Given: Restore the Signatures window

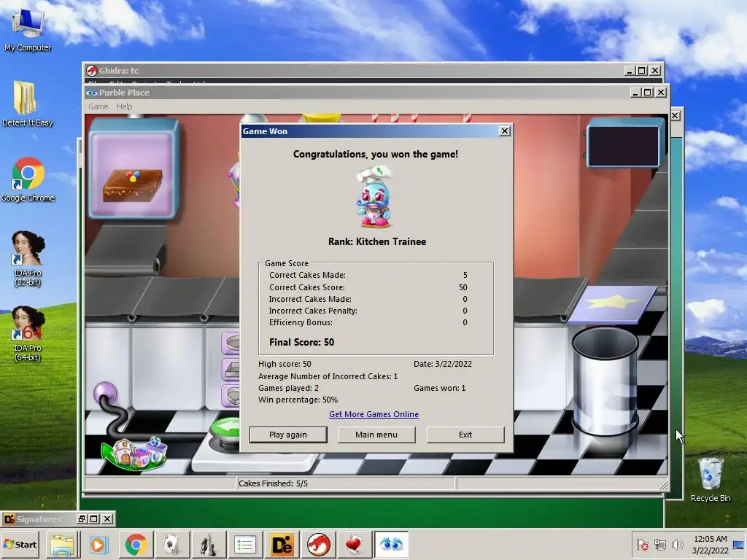Looking at the screenshot, I should [82, 519].
